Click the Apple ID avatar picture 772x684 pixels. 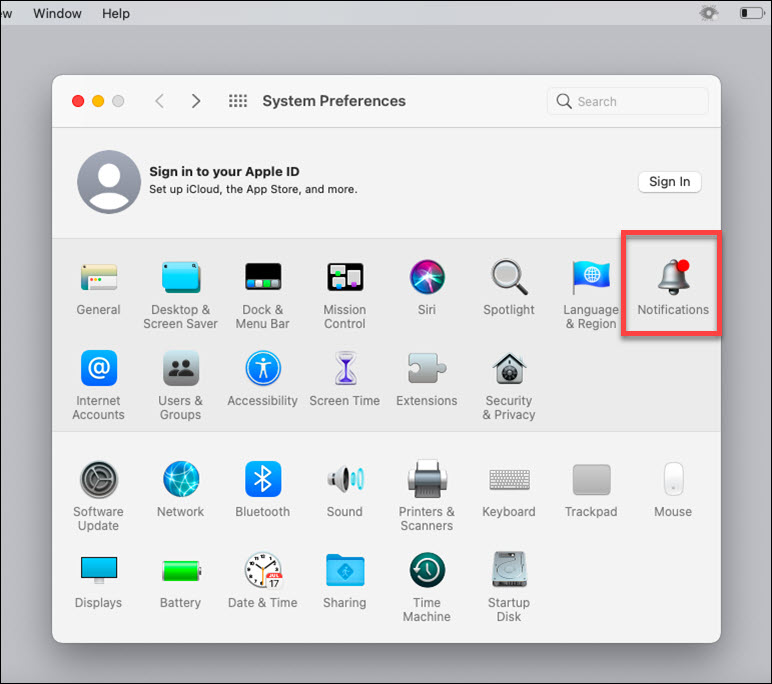click(109, 182)
